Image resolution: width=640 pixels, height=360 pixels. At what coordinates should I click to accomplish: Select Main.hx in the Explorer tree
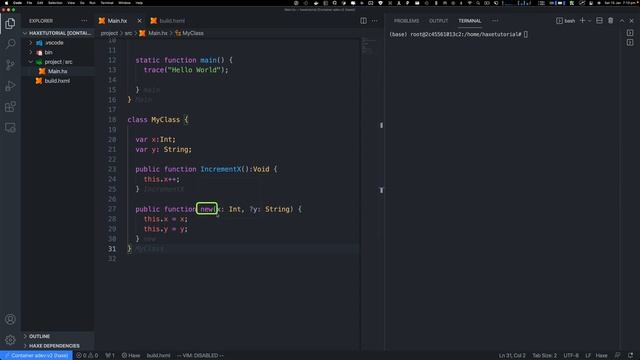point(58,71)
